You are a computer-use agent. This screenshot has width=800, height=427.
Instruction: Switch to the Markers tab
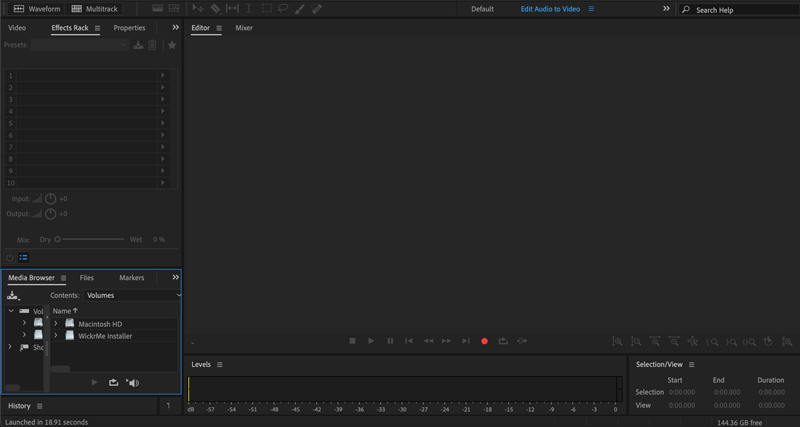point(132,278)
